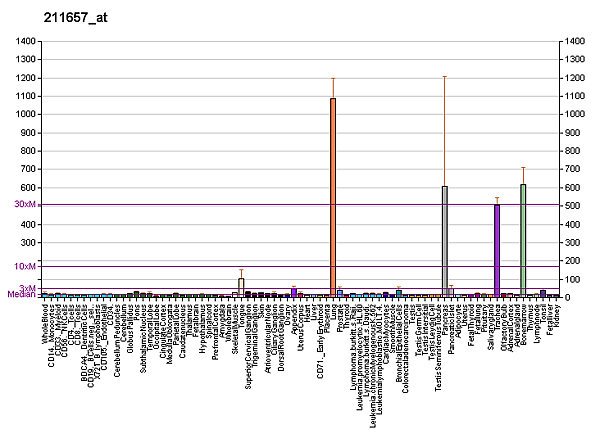Select the purple Trachea bar
Image resolution: width=600 pixels, height=434 pixels.
coord(496,250)
